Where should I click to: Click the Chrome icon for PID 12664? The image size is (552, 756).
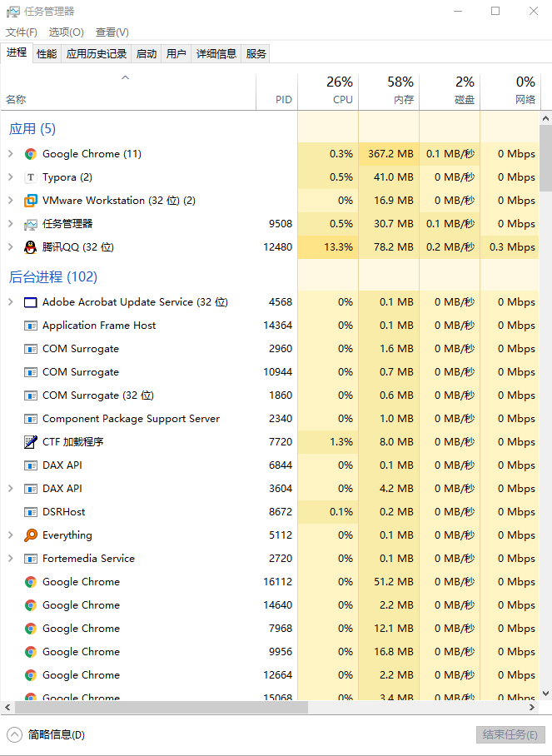pyautogui.click(x=30, y=675)
